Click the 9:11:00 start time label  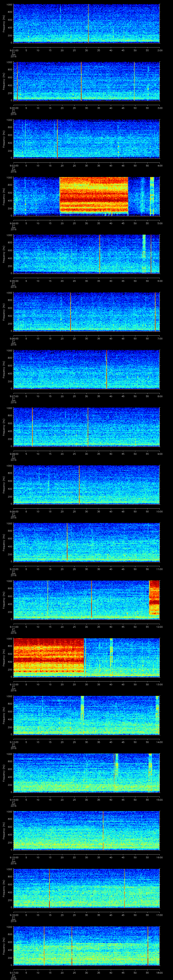(14, 627)
